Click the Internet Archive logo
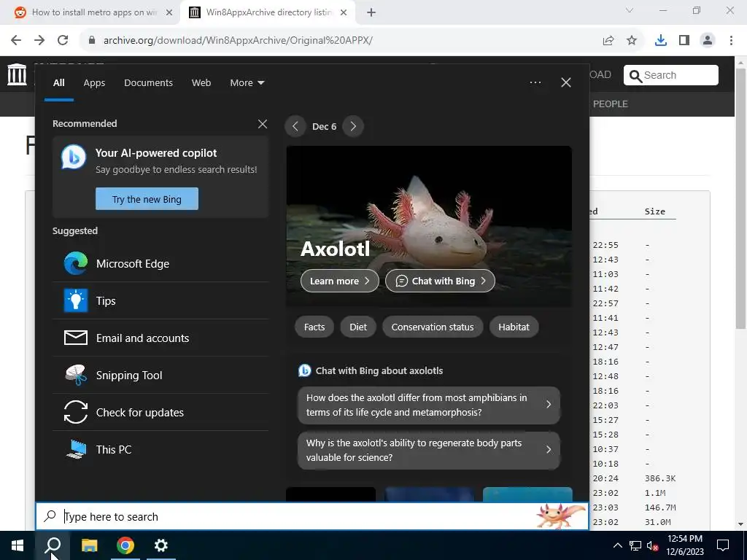Screen dimensions: 747x560 [18, 74]
